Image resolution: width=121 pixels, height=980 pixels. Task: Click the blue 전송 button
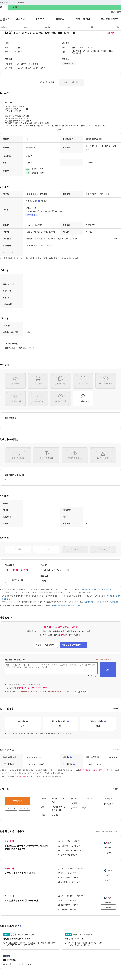(108, 670)
